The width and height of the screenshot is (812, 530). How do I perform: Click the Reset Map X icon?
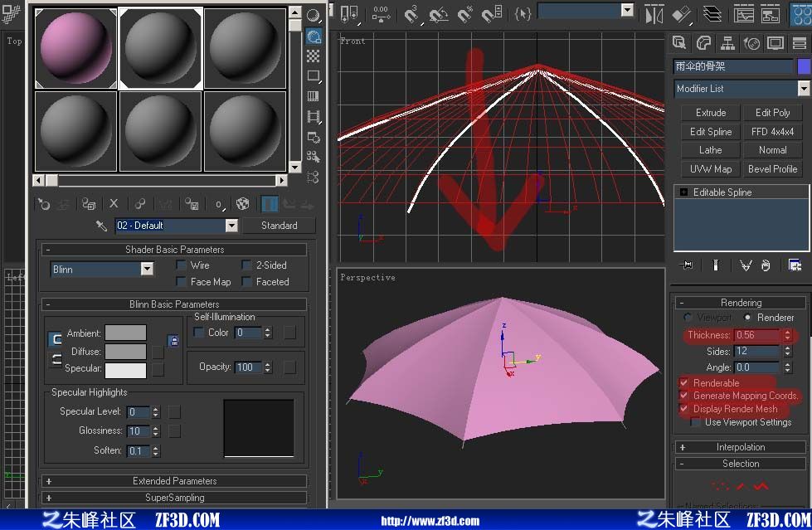click(114, 204)
